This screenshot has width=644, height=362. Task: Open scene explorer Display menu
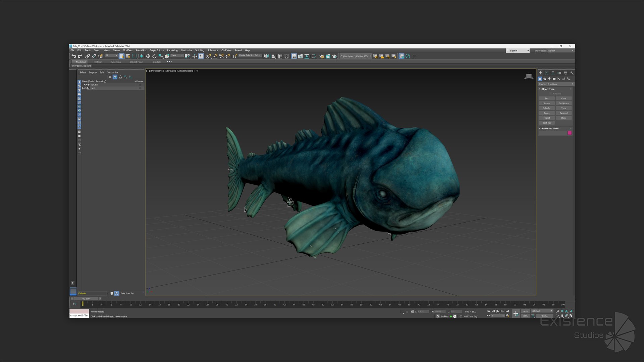pos(93,72)
